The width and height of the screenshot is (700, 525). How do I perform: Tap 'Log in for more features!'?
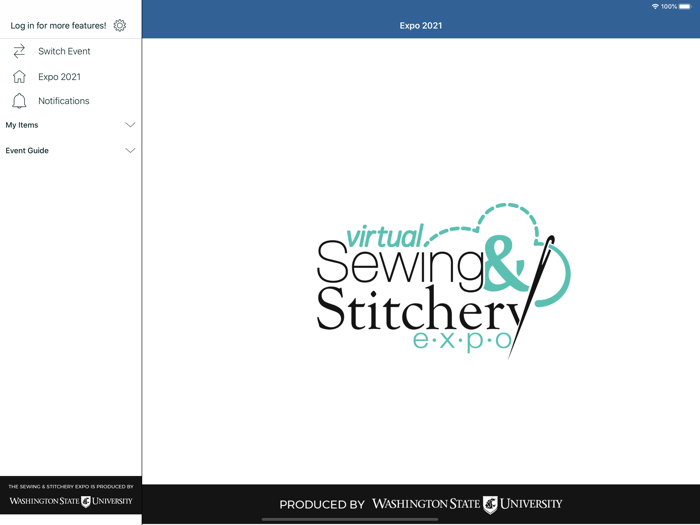pyautogui.click(x=58, y=25)
